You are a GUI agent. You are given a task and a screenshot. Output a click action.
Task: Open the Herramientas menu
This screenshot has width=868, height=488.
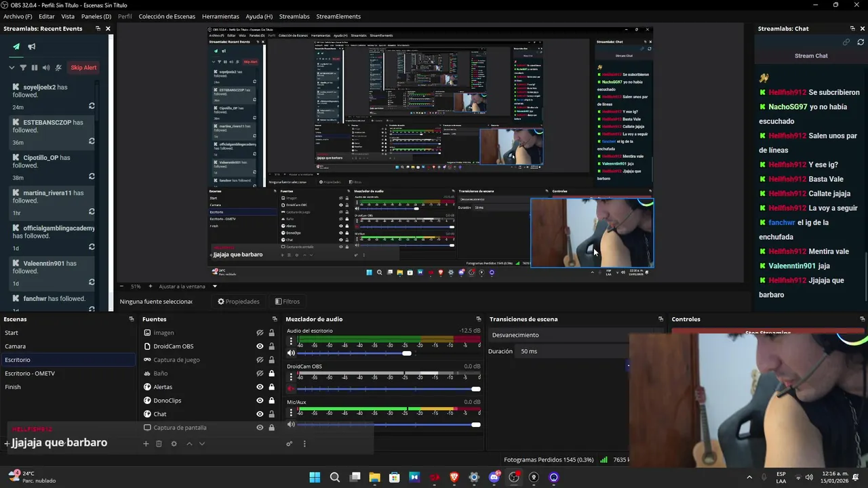coord(220,16)
